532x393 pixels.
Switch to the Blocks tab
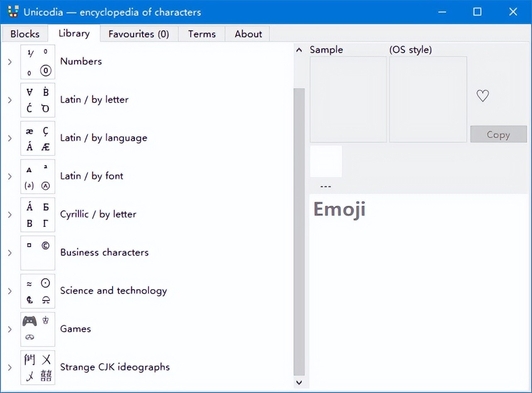[25, 34]
